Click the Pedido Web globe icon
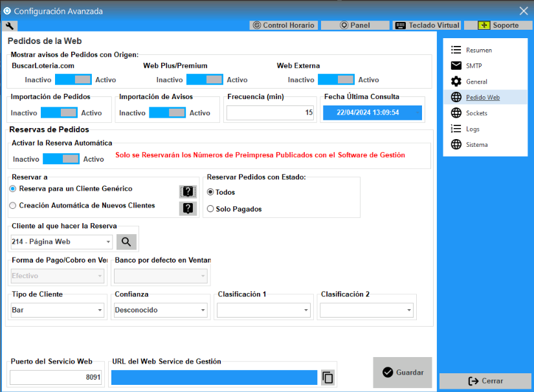This screenshot has width=534, height=392. pos(456,97)
